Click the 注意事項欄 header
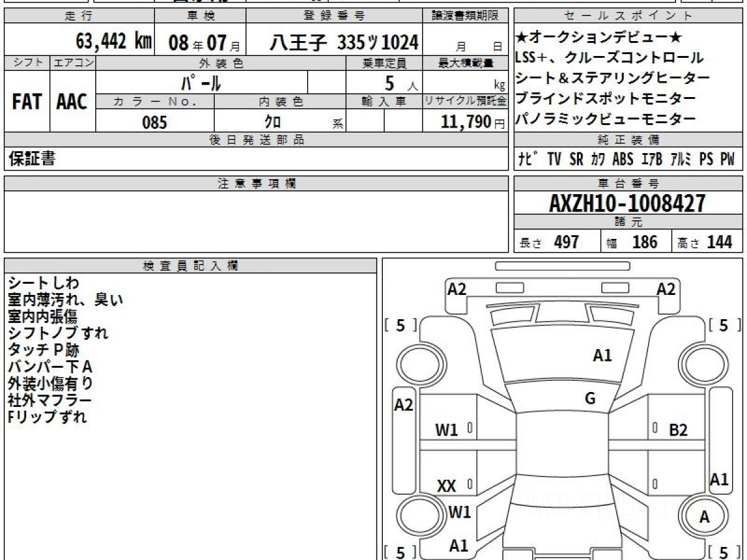 [256, 184]
